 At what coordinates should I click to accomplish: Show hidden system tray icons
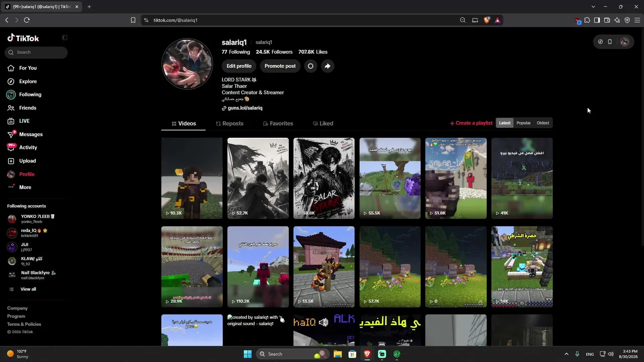pos(566,354)
